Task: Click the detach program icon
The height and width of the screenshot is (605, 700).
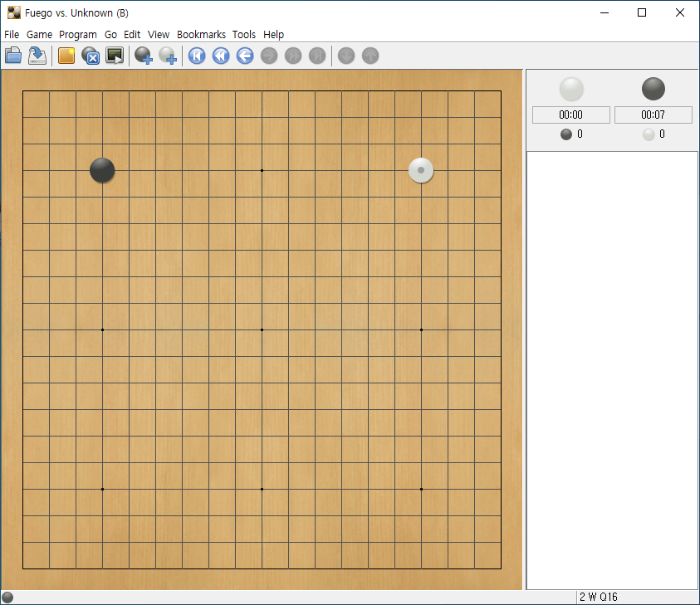Action: (x=91, y=56)
